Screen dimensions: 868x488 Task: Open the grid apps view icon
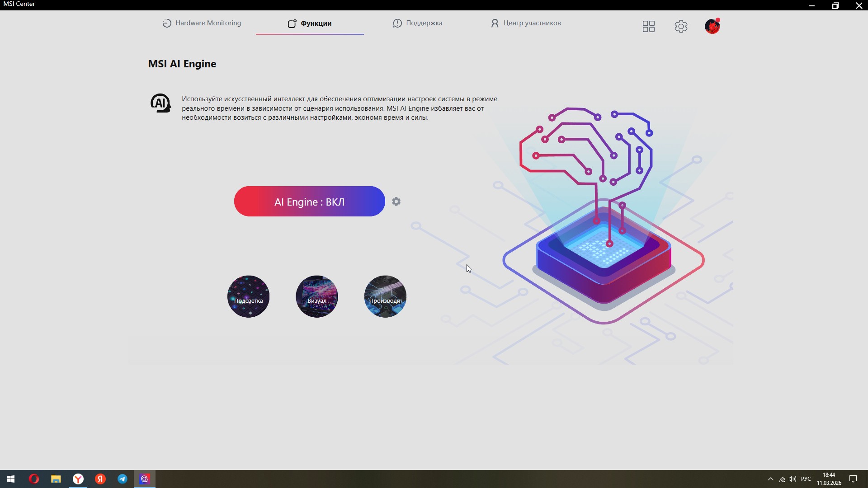(649, 26)
